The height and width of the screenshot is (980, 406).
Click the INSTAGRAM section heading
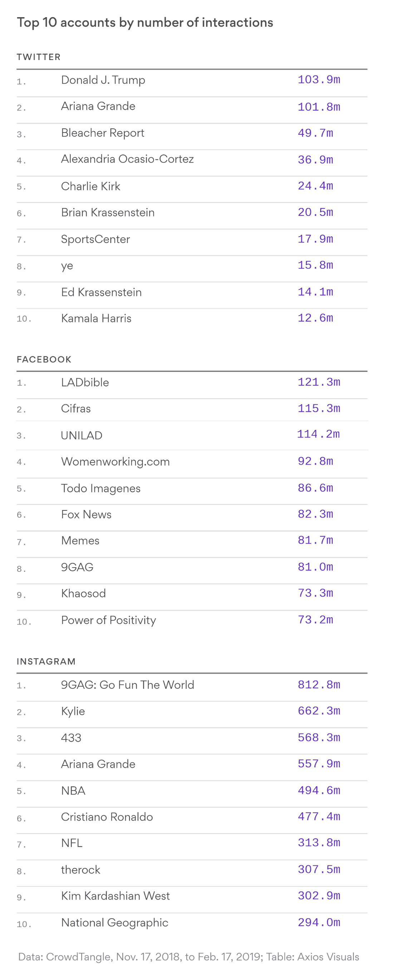46,662
